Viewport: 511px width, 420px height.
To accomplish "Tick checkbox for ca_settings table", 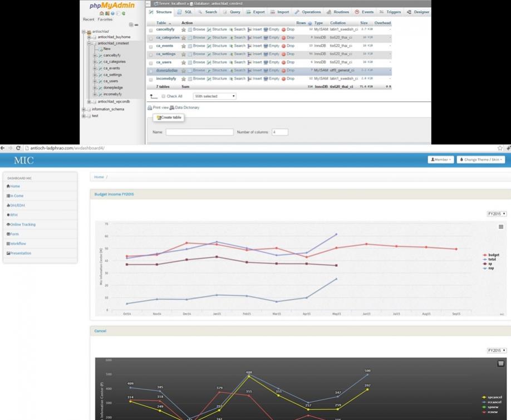I will (x=150, y=55).
